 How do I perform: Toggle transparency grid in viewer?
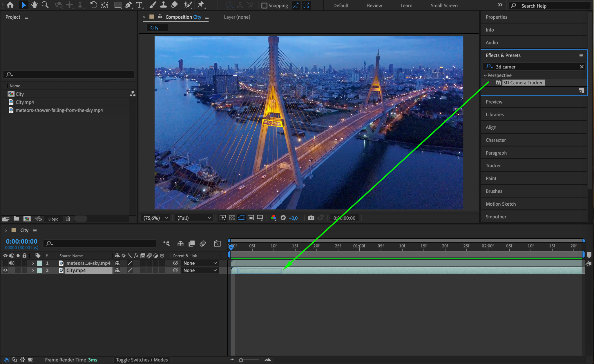pyautogui.click(x=232, y=218)
